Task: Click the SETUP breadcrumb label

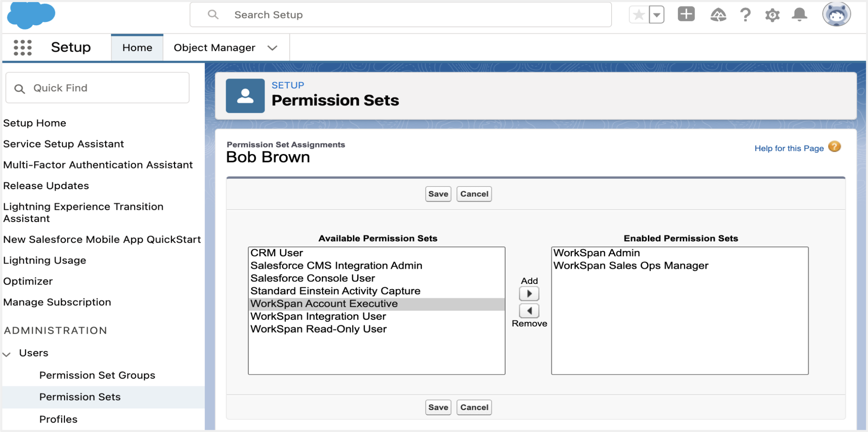Action: tap(288, 85)
